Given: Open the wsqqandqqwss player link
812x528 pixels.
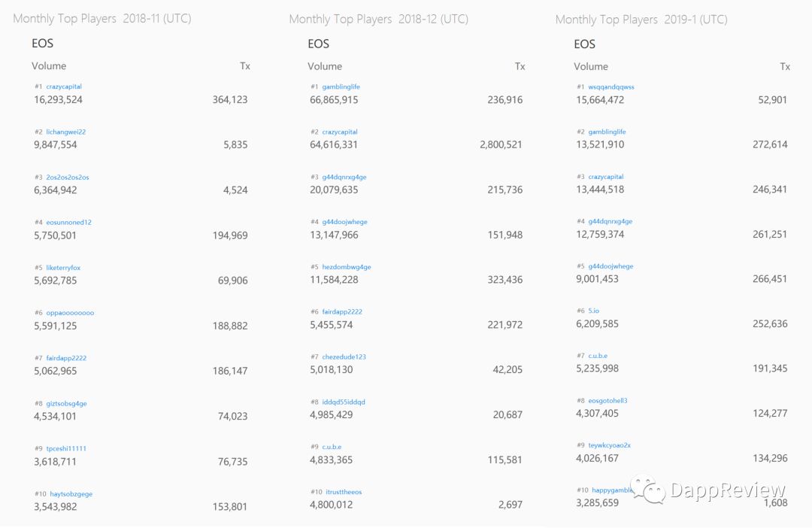Looking at the screenshot, I should tap(611, 87).
